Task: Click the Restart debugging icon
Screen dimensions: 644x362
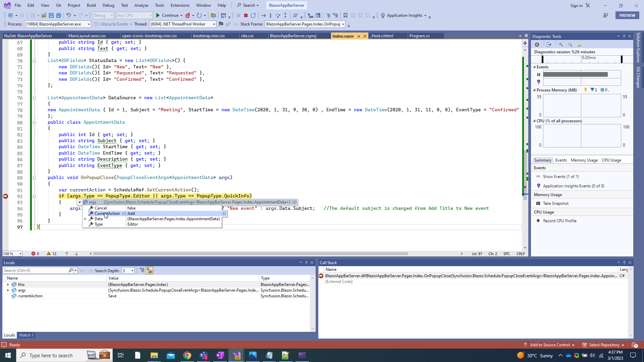Action: coord(253,15)
